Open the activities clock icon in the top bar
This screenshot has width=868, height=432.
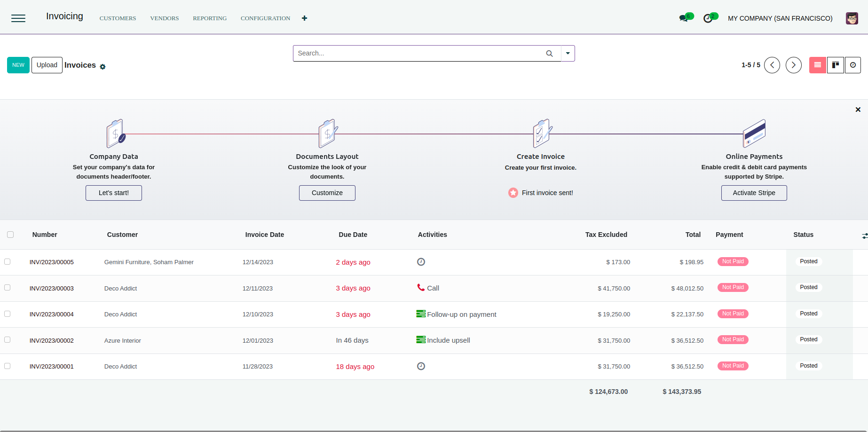(x=708, y=18)
